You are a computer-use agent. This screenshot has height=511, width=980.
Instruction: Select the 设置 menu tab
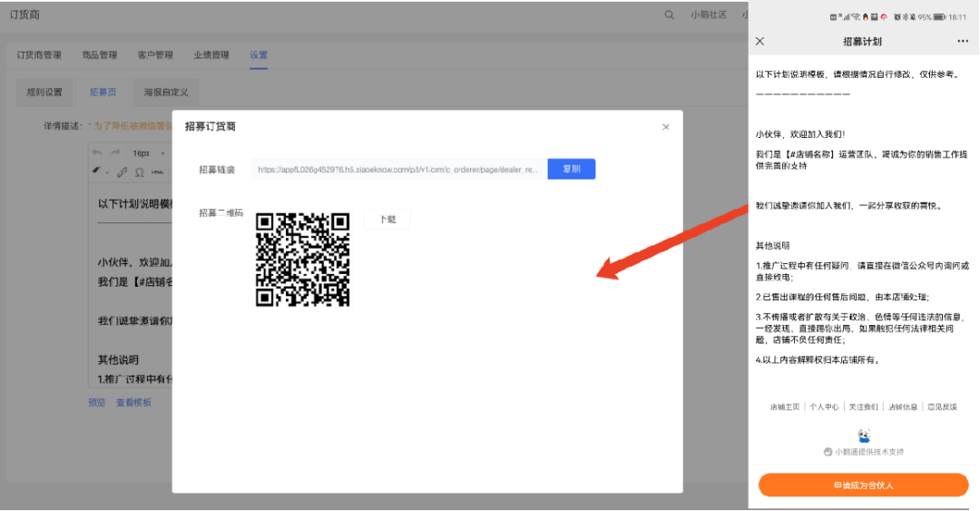[258, 55]
